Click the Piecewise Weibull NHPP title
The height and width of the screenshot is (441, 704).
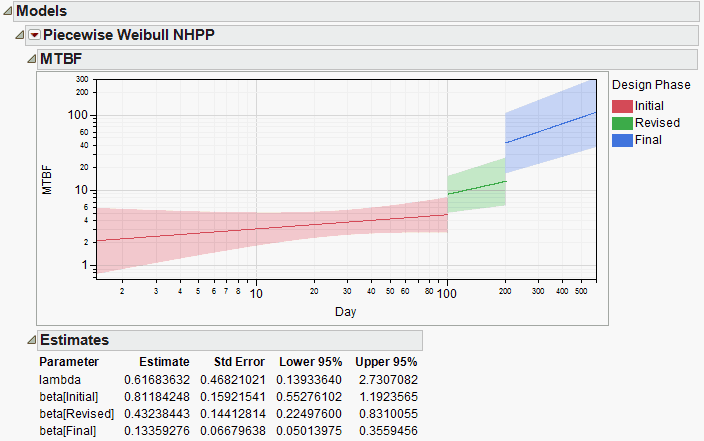129,35
